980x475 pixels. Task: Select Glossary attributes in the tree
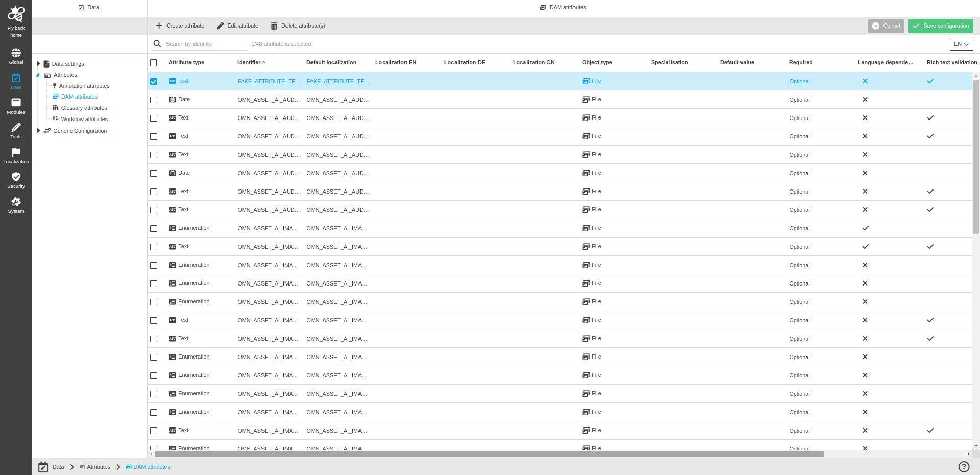click(84, 108)
